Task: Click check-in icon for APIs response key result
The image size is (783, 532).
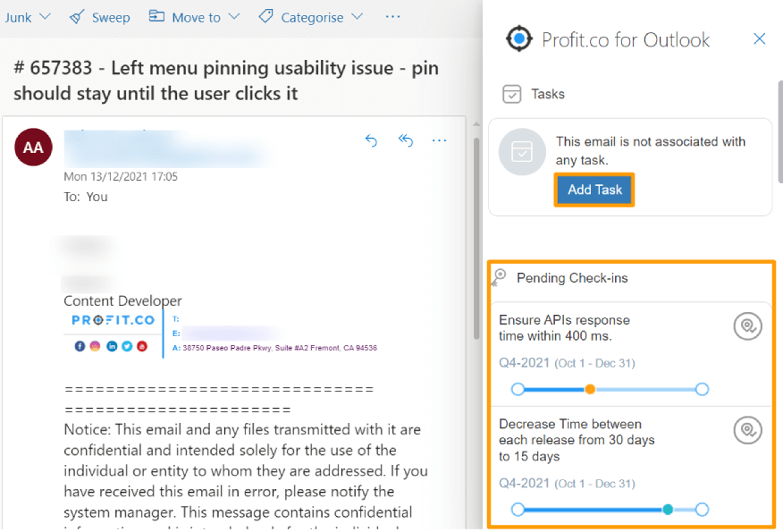Action: coord(747,326)
